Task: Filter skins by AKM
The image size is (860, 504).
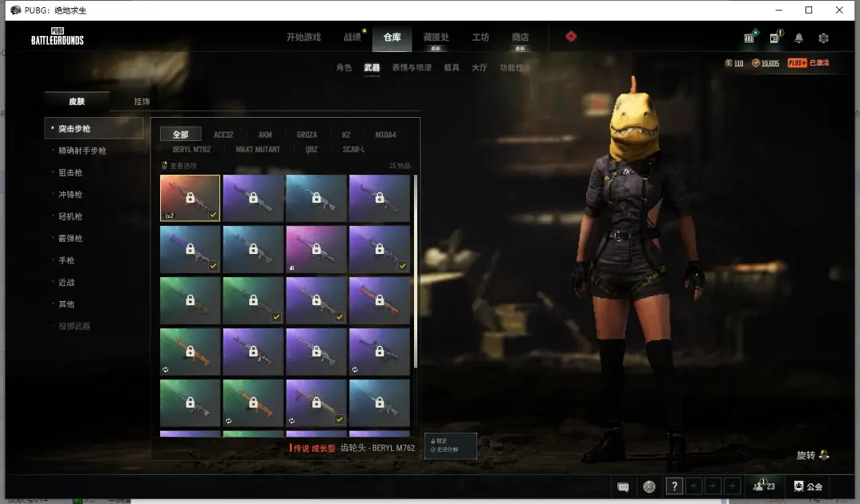Action: pos(265,135)
